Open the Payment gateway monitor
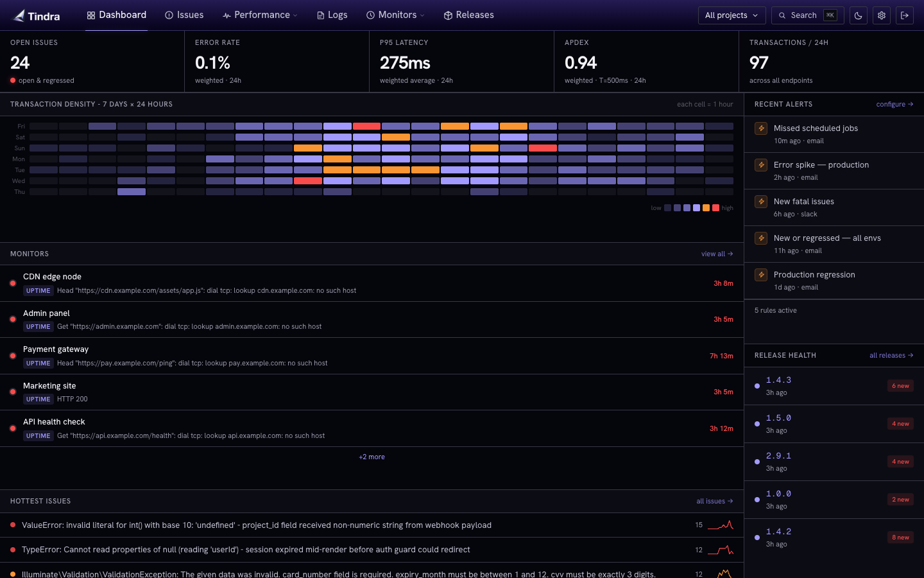Image resolution: width=924 pixels, height=578 pixels. (372, 356)
